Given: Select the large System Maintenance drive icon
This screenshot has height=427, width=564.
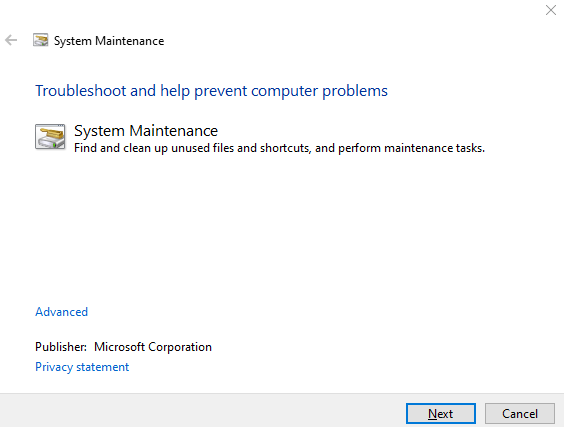Looking at the screenshot, I should coord(50,137).
